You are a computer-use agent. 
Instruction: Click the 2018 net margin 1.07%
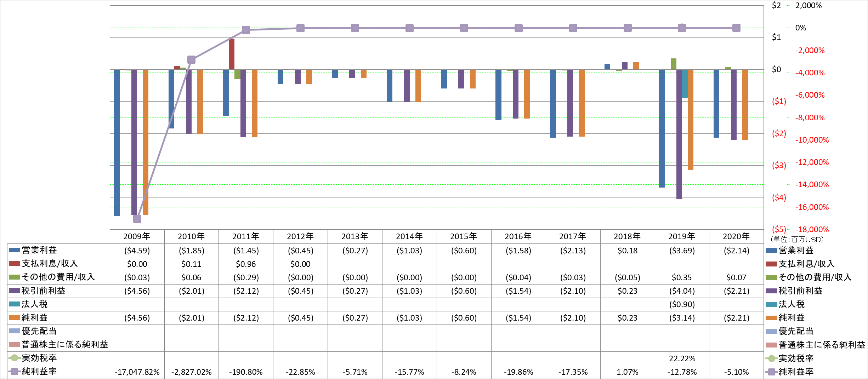point(628,372)
